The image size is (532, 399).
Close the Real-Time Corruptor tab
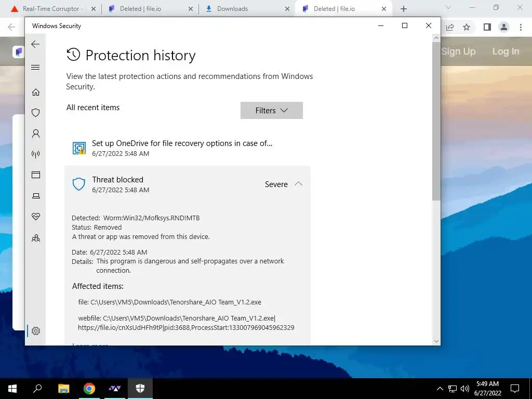[x=94, y=9]
